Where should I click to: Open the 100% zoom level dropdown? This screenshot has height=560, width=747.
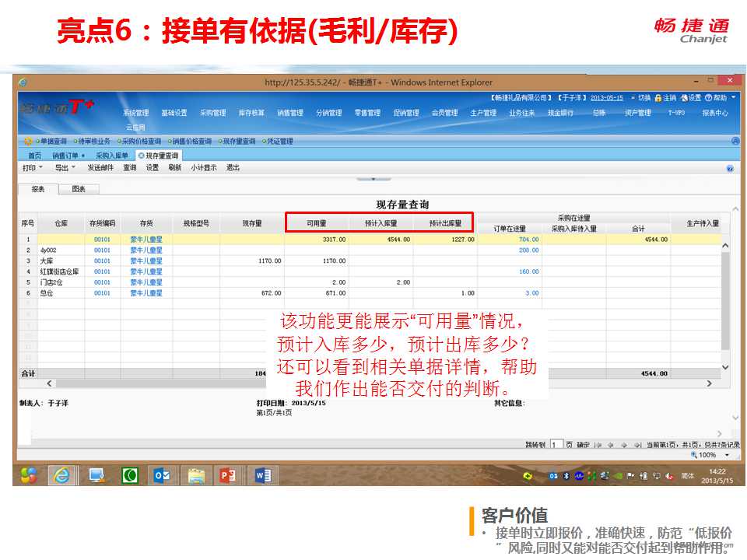[727, 455]
